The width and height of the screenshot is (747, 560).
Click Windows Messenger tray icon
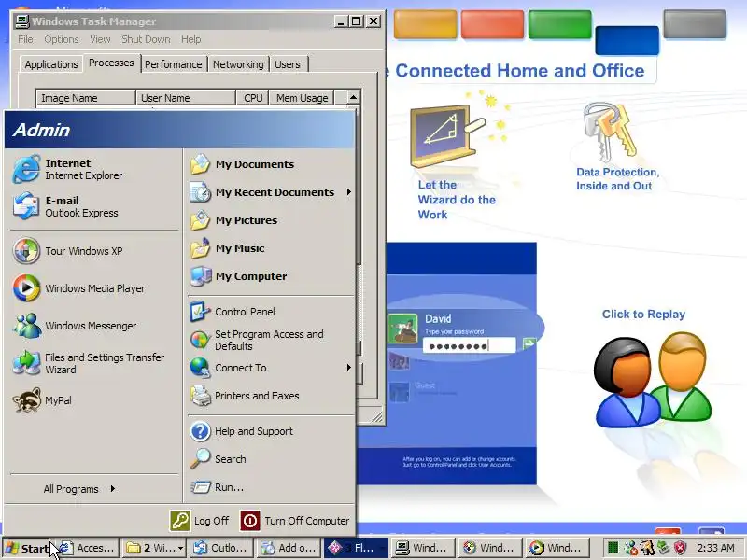[x=631, y=548]
